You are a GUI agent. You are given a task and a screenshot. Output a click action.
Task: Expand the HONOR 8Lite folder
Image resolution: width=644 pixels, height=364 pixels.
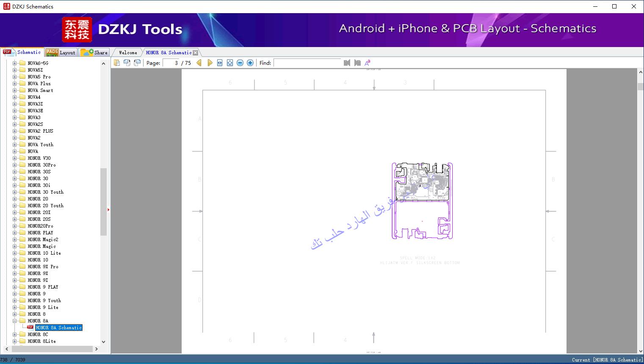click(14, 341)
